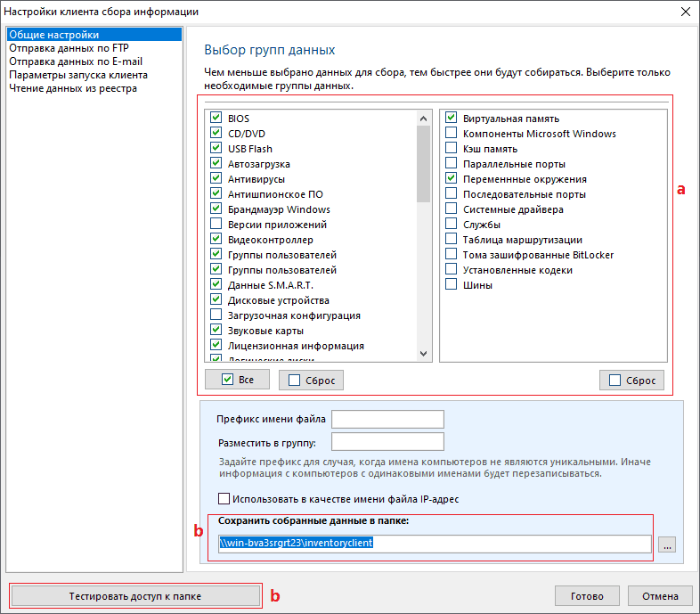Open Чтение данных из реестра section
700x614 pixels.
tap(72, 88)
